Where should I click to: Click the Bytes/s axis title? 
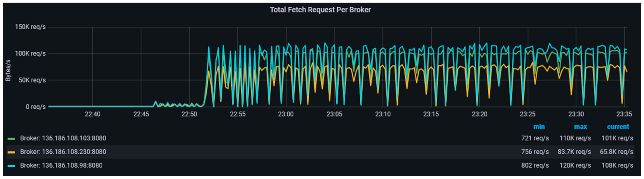click(8, 70)
